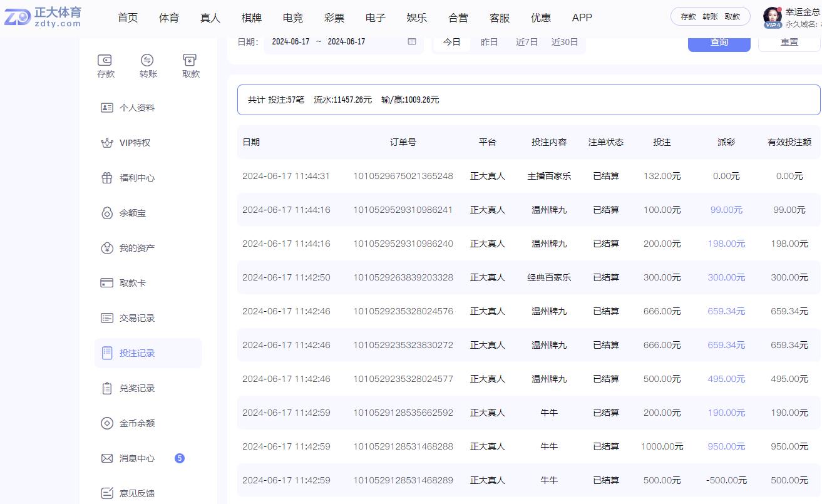This screenshot has width=822, height=504.
Task: Open the 体育 menu item
Action: 168,18
